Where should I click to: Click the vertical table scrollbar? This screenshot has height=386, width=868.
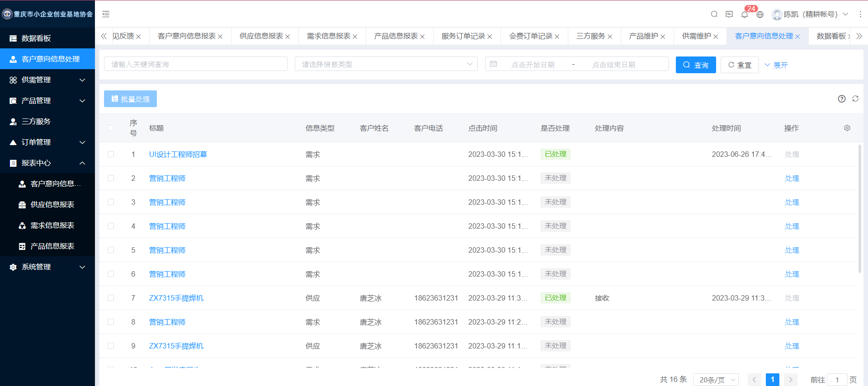[860, 208]
